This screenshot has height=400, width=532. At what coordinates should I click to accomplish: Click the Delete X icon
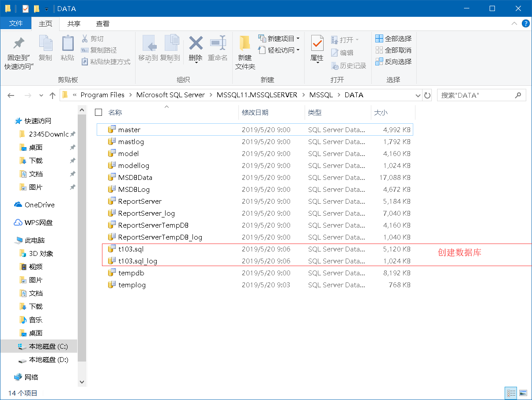(196, 43)
